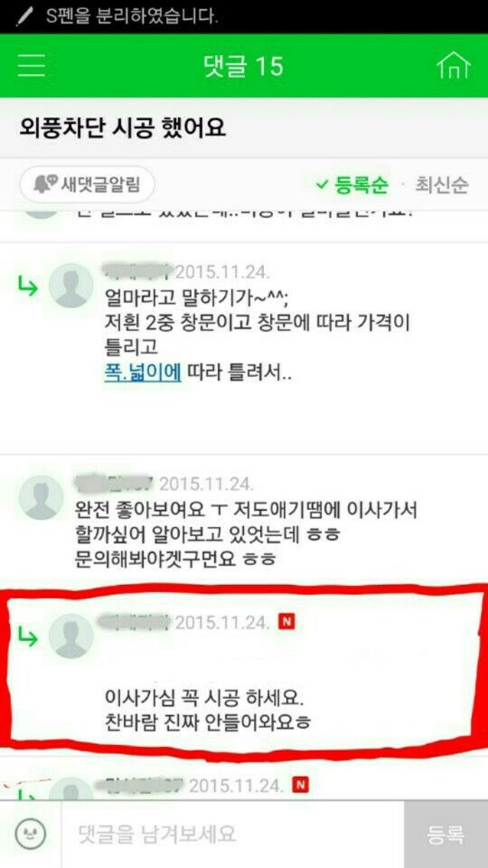Viewport: 488px width, 868px height.
Task: Tap the red N badge in the highlighted reply
Action: [286, 622]
